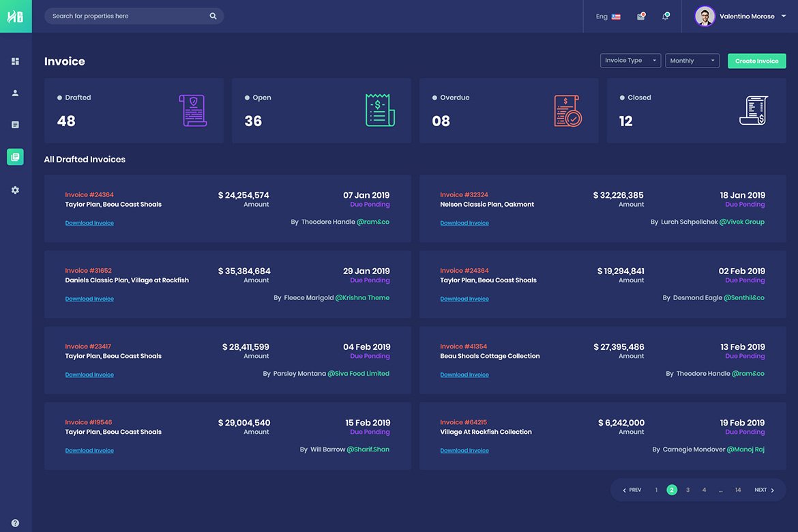Click the Create Invoice button
The image size is (798, 532).
756,61
